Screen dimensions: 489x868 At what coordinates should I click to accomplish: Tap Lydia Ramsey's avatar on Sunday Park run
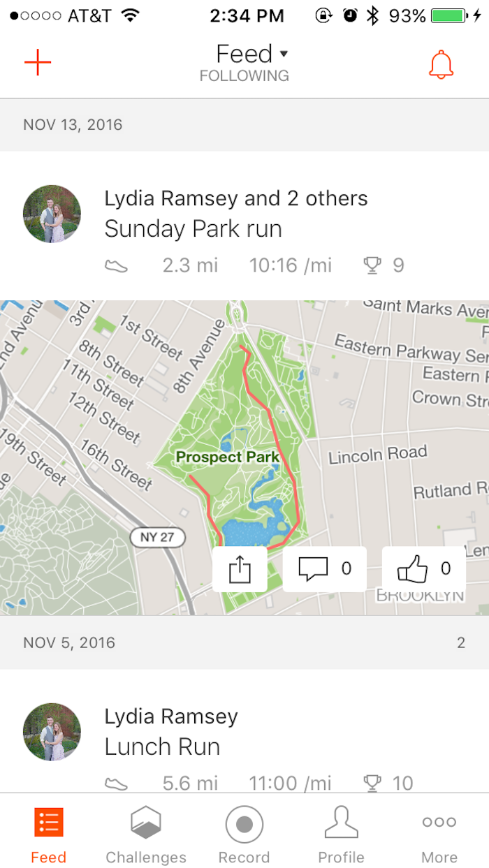point(52,214)
